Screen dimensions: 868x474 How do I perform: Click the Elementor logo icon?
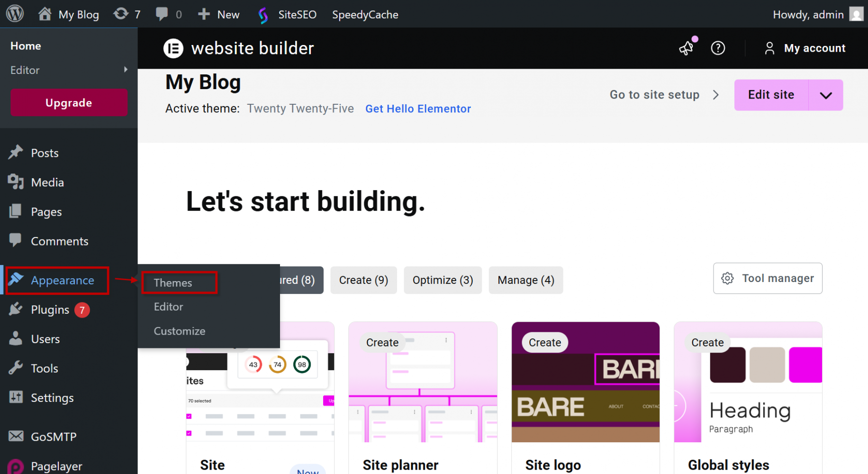[173, 48]
